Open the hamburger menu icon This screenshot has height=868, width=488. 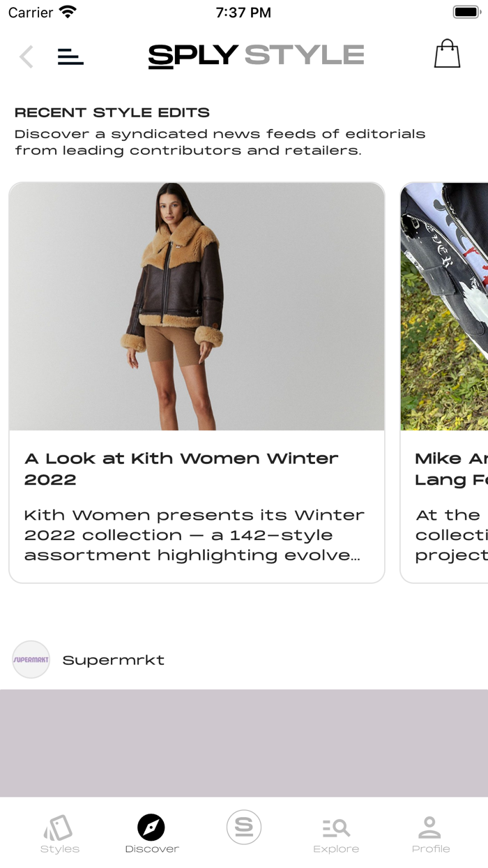point(70,57)
